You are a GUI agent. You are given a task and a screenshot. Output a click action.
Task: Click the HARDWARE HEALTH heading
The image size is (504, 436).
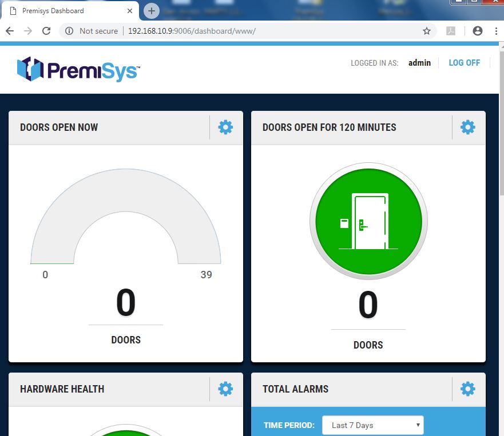[x=62, y=389]
